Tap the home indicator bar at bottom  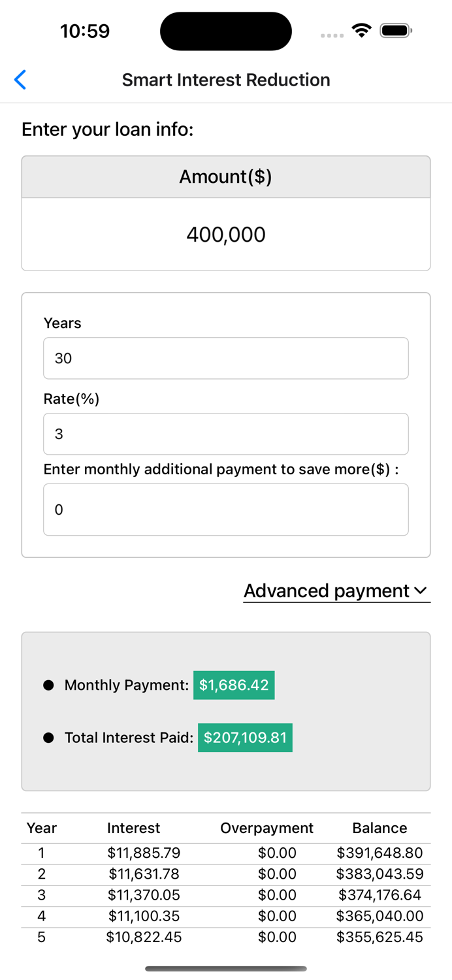coord(226,969)
